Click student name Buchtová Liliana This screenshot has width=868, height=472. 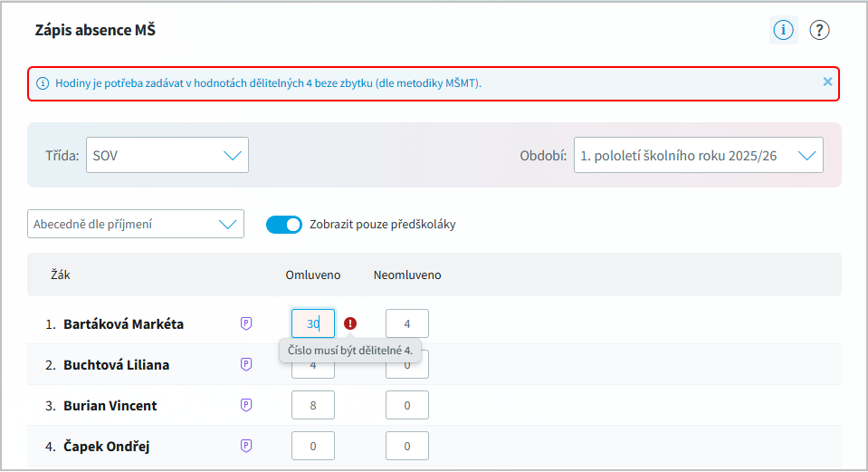pos(116,365)
